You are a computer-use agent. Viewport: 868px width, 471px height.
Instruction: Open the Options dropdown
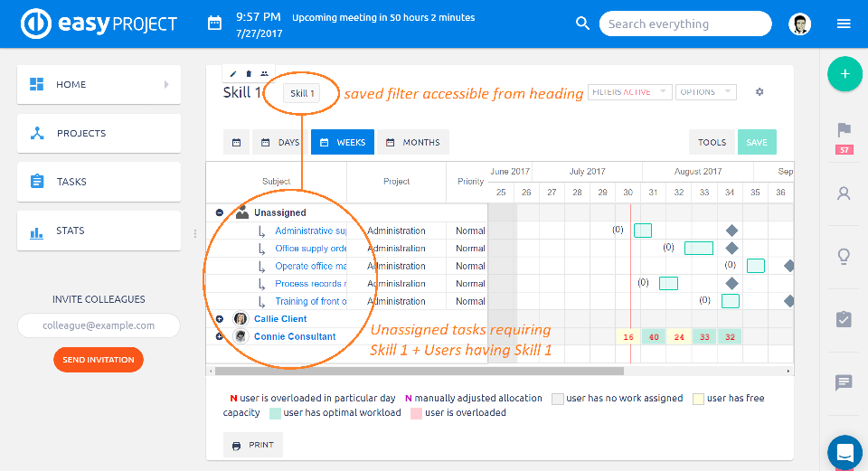705,92
